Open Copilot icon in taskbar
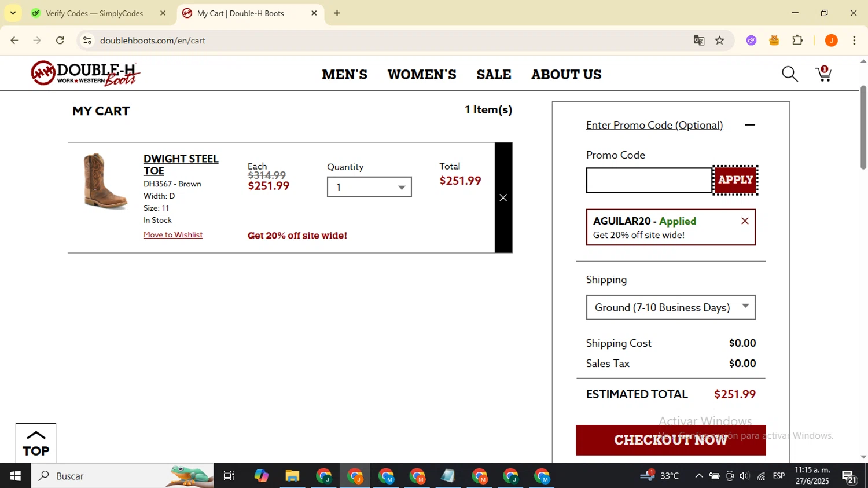The width and height of the screenshot is (868, 488). [261, 476]
